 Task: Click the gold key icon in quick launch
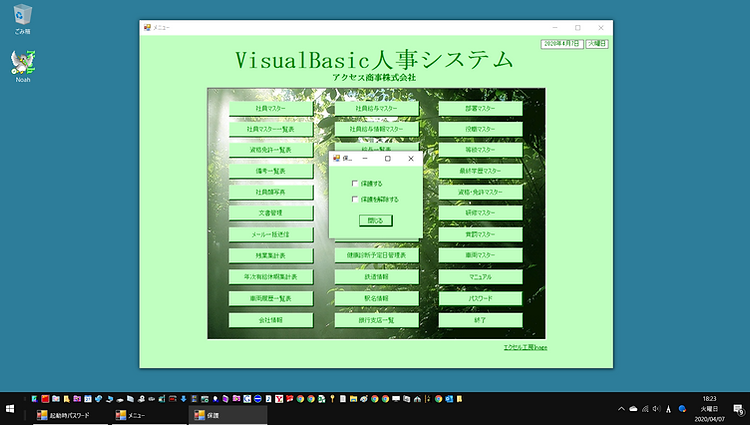coord(332,399)
